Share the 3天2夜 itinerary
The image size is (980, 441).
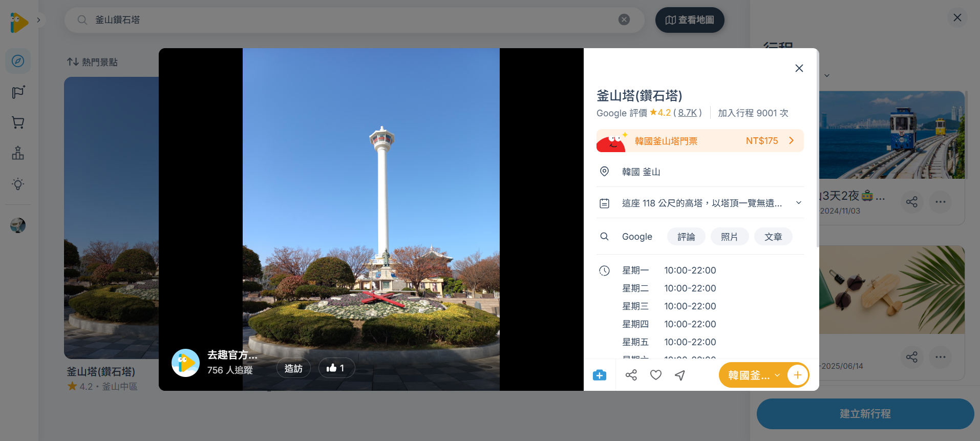click(912, 202)
